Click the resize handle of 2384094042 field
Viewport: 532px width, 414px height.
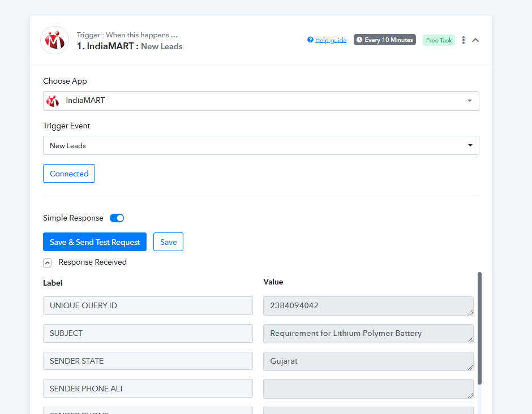tap(470, 312)
